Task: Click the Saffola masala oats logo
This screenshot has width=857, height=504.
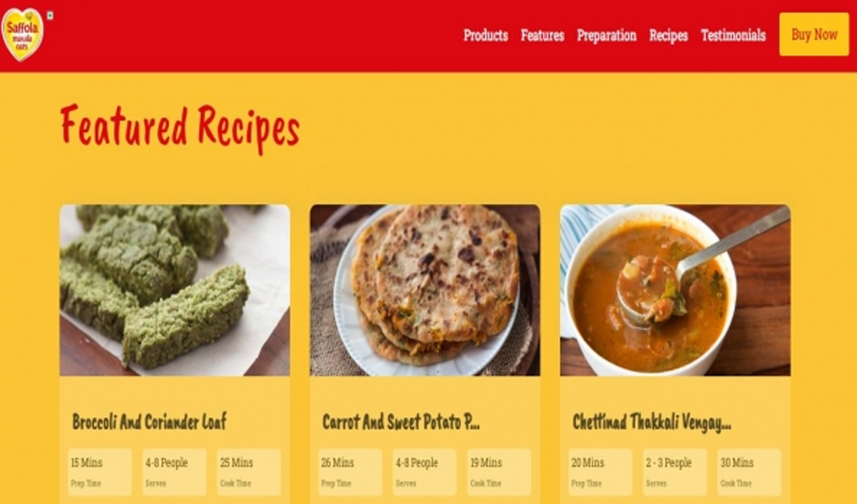Action: click(x=22, y=34)
